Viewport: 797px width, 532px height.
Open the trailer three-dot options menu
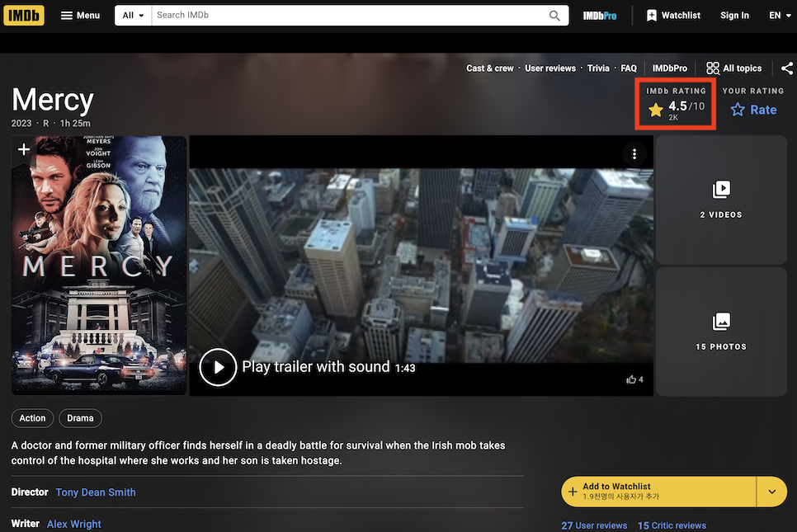click(x=634, y=154)
